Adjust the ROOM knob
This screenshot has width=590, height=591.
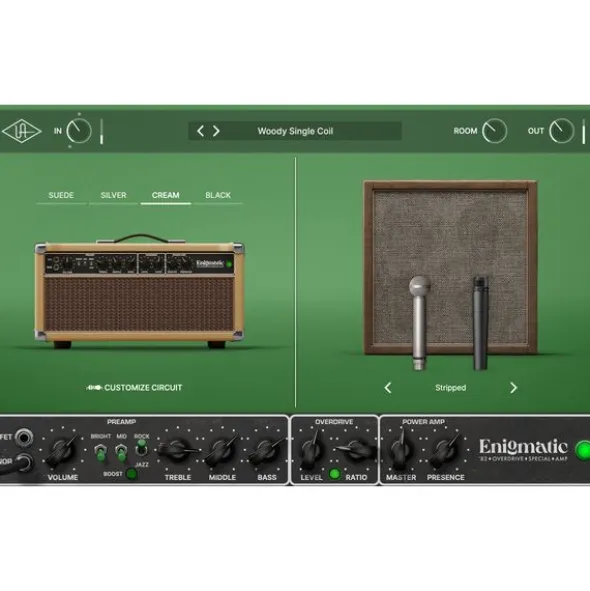494,131
